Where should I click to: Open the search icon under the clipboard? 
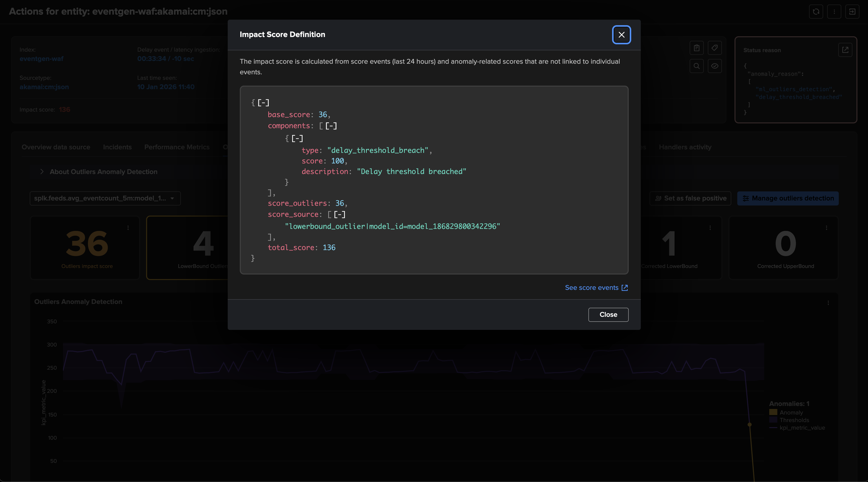click(x=697, y=66)
